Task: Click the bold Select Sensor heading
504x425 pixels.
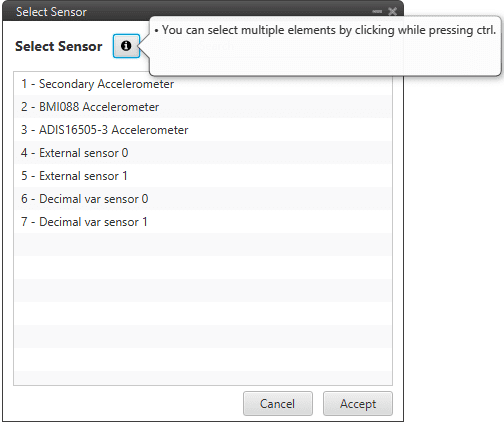Action: 59,46
